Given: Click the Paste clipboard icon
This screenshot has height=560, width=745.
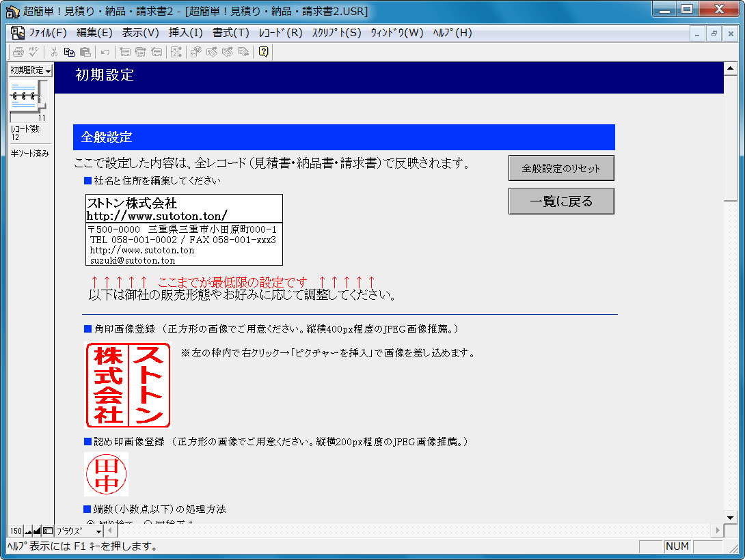Looking at the screenshot, I should [x=85, y=52].
